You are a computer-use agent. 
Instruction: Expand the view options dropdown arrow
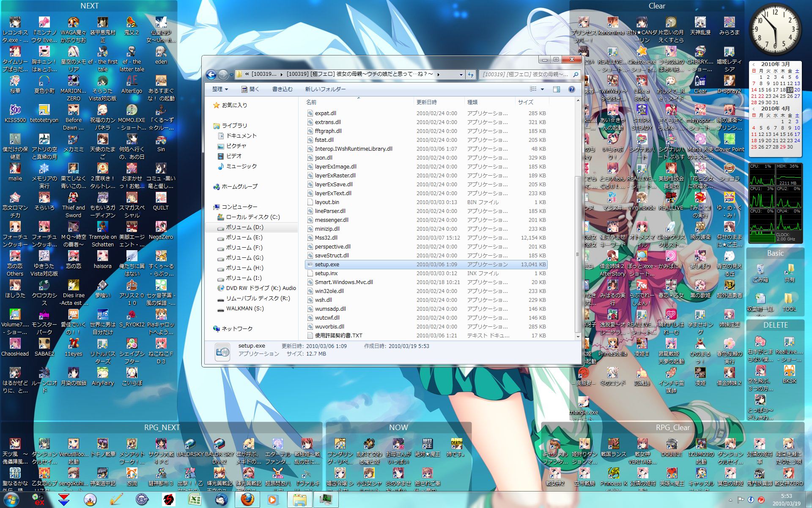click(x=542, y=89)
